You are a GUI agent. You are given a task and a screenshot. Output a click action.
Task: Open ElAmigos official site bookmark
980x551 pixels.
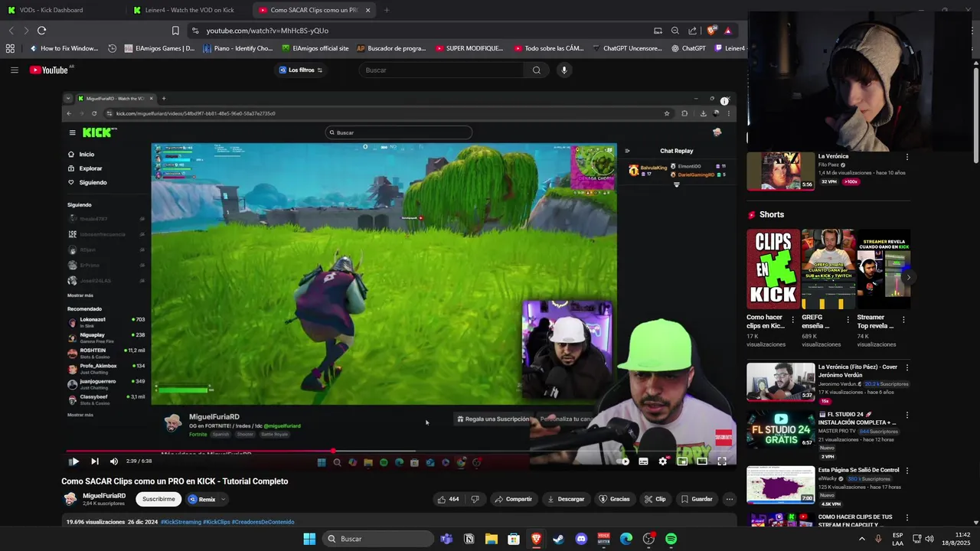pyautogui.click(x=315, y=48)
